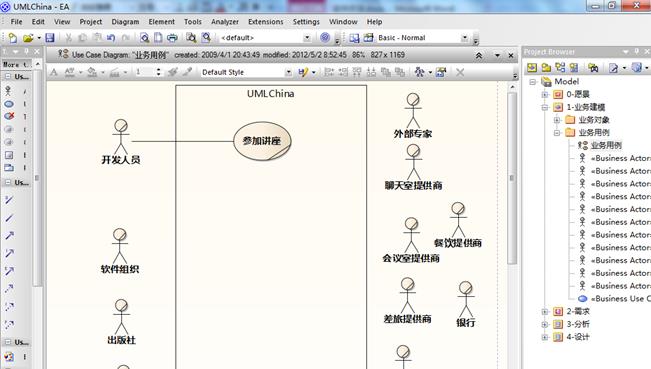Viewport: 651px width, 369px height.
Task: Collapse the first Us... toolbox section
Action: (7, 76)
